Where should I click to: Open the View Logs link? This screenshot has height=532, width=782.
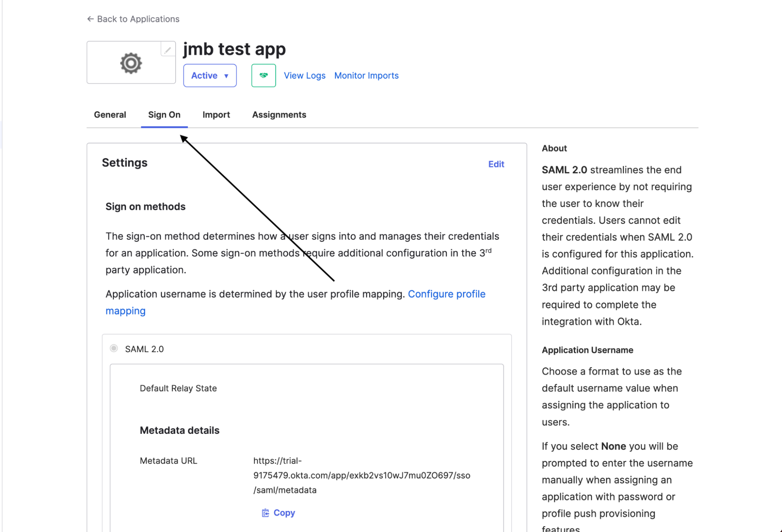click(305, 75)
